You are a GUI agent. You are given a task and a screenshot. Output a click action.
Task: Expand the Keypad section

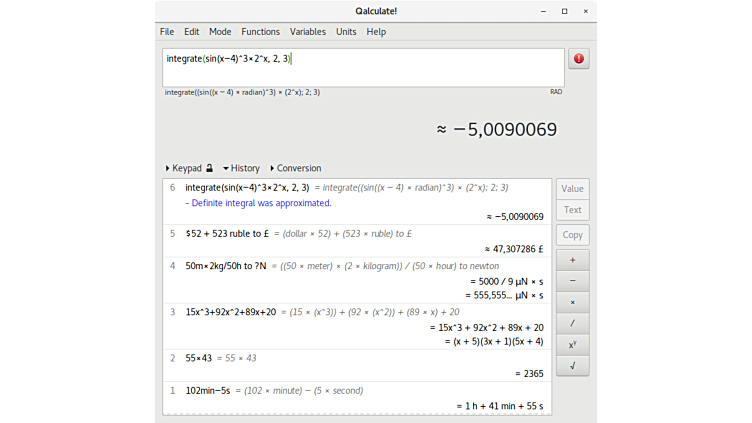pos(184,168)
